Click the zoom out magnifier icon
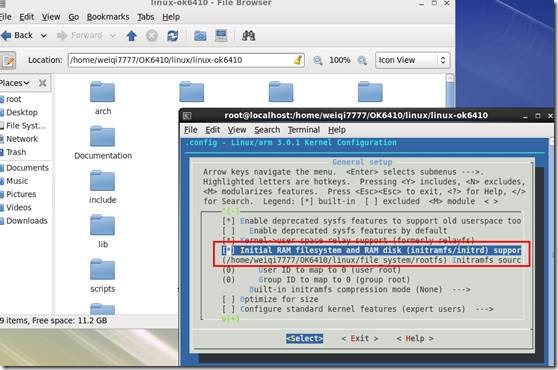Screen dimensions: 558x370 click(x=318, y=60)
